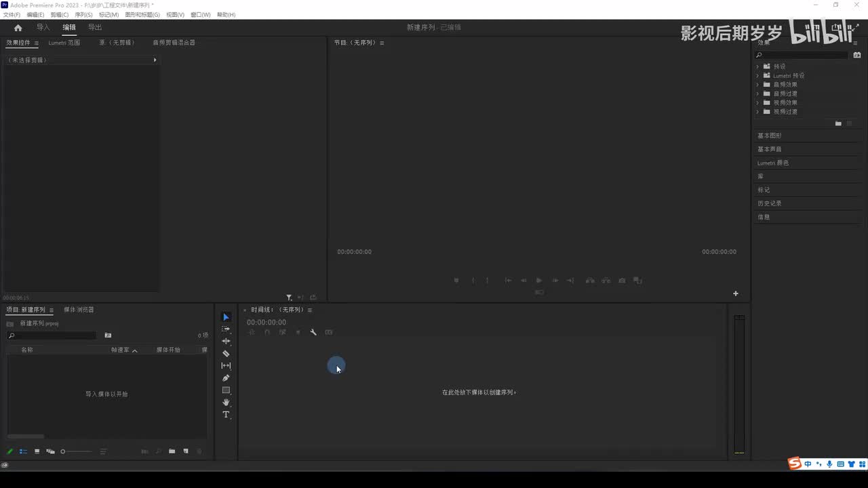Select the Slip tool
The height and width of the screenshot is (488, 868).
[x=226, y=365]
